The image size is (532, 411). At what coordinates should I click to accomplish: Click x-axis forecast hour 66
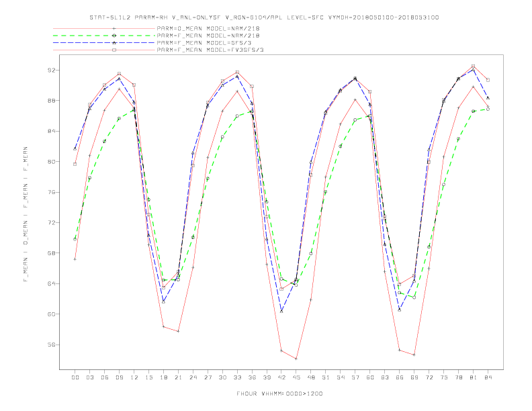point(400,377)
